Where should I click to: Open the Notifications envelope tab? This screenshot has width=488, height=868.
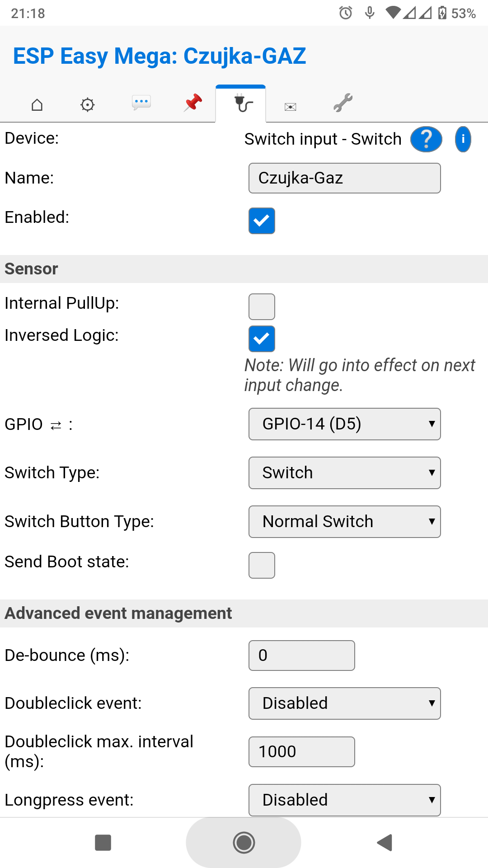click(290, 107)
